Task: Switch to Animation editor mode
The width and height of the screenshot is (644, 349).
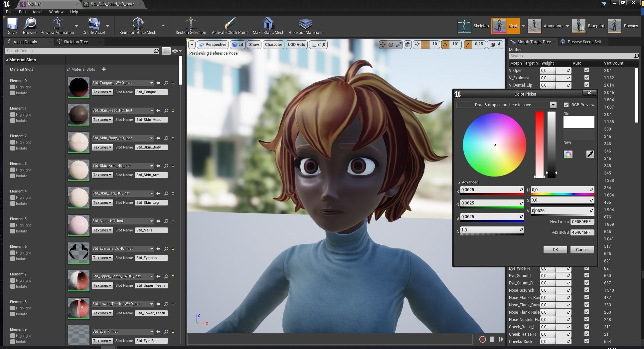Action: pos(545,26)
